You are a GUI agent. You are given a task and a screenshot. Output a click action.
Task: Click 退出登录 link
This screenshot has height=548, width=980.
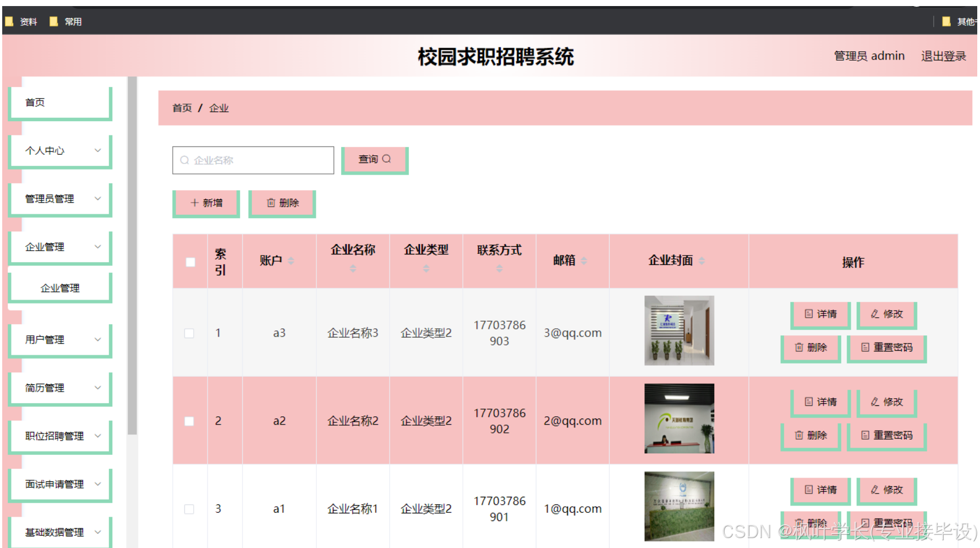click(943, 56)
